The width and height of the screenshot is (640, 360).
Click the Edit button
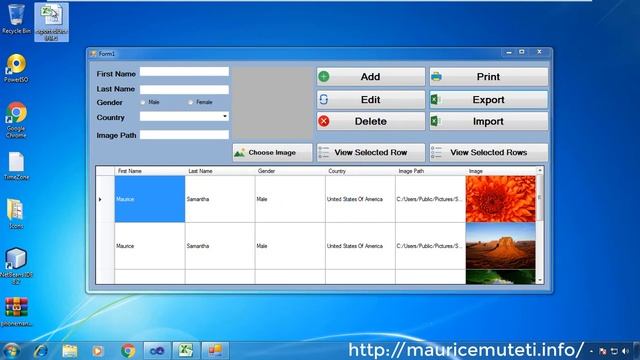[371, 100]
